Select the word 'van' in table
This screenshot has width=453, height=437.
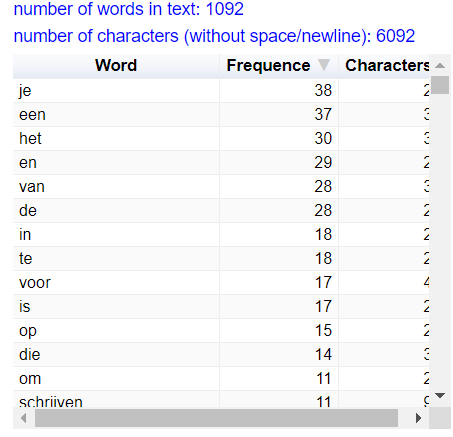[32, 187]
